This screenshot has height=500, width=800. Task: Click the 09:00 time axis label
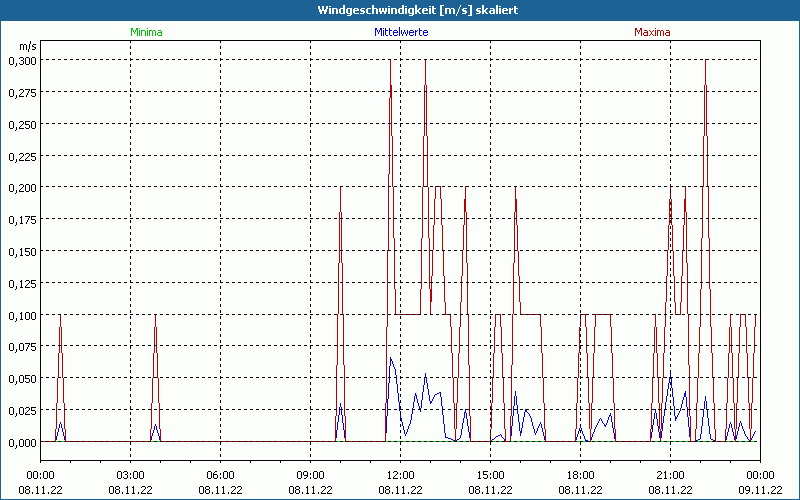coord(310,476)
